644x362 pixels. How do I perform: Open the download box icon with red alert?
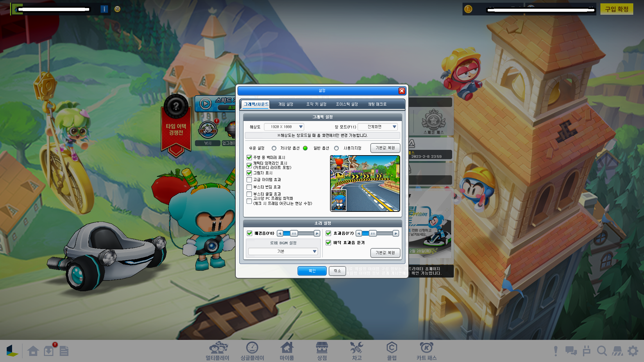49,350
